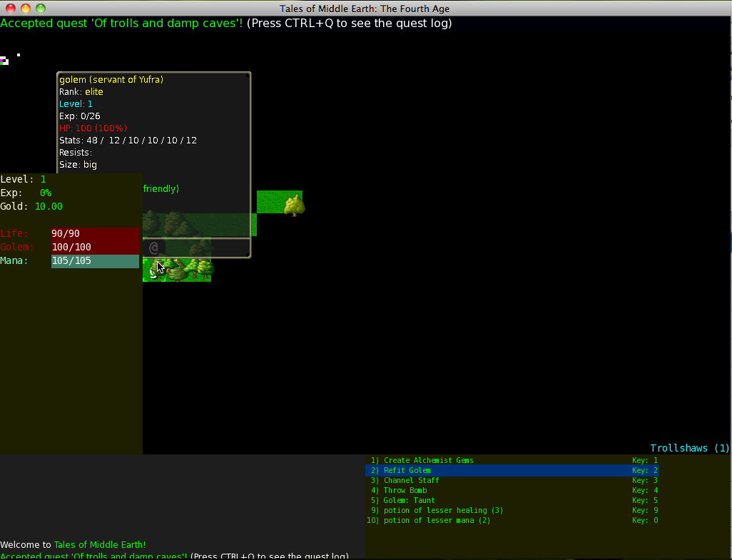Select the Refit Golem hotkey entry
The height and width of the screenshot is (560, 732).
(x=512, y=470)
